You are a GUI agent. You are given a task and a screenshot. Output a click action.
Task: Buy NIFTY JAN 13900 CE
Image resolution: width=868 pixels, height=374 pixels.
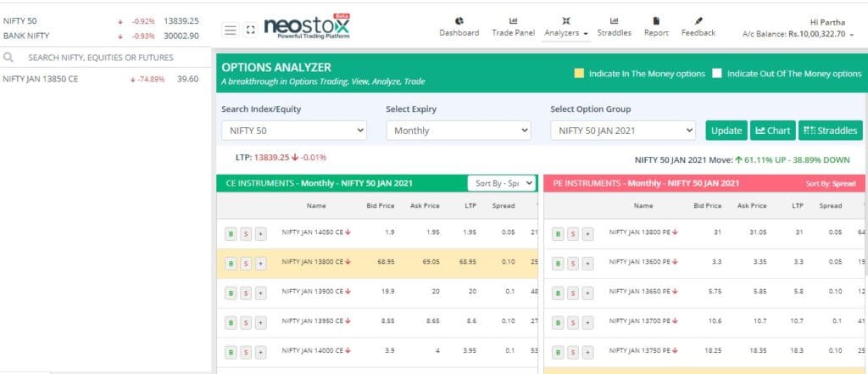pos(231,293)
